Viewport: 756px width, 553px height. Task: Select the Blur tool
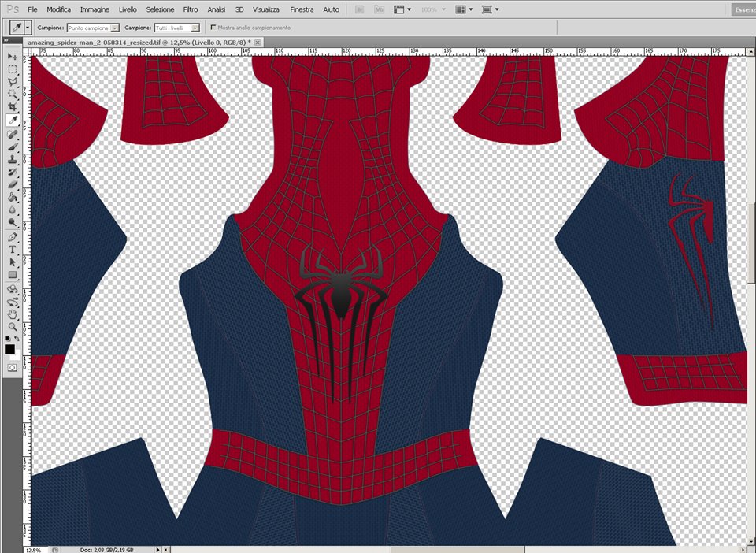pyautogui.click(x=13, y=210)
